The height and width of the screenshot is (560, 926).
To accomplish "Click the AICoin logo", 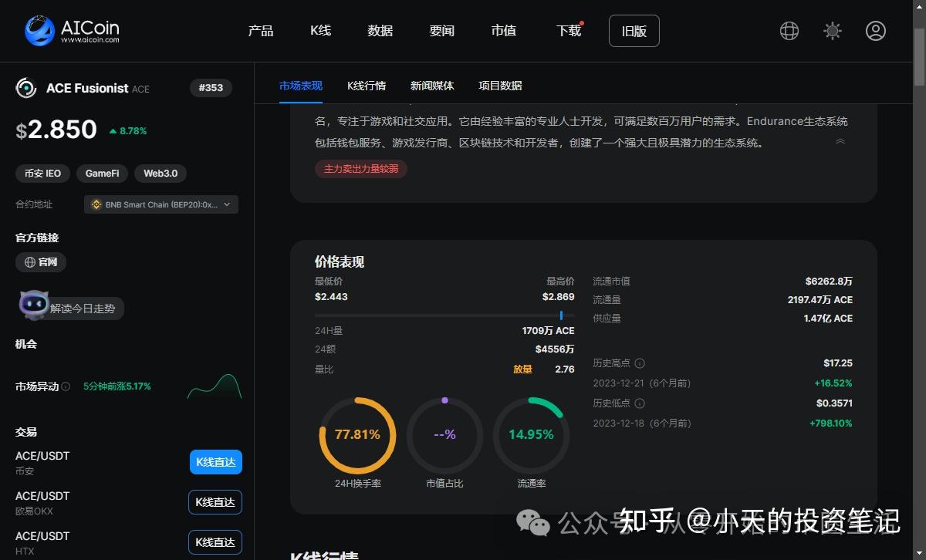I will pyautogui.click(x=39, y=31).
